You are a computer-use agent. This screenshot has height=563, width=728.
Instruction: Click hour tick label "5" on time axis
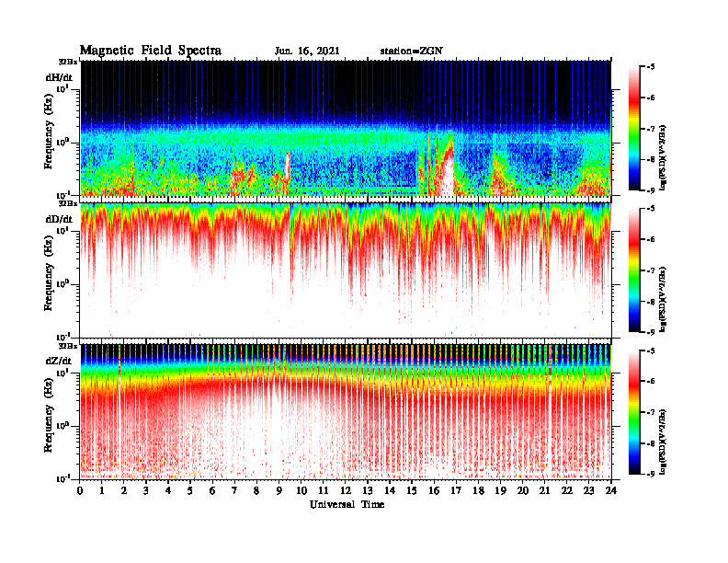[190, 491]
